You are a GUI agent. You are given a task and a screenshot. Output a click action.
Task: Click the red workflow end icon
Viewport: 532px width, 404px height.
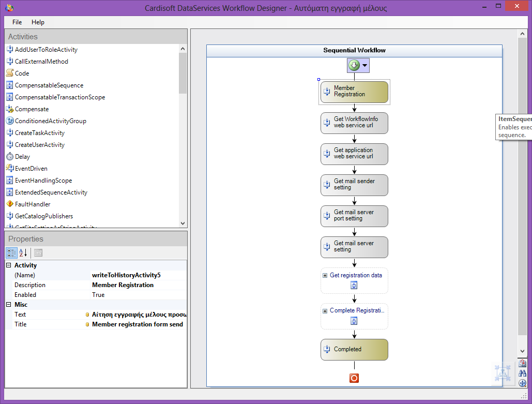pyautogui.click(x=354, y=378)
